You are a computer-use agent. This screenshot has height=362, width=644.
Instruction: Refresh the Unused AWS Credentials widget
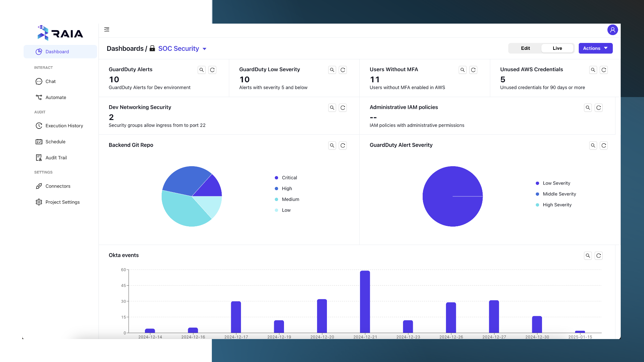(x=603, y=70)
